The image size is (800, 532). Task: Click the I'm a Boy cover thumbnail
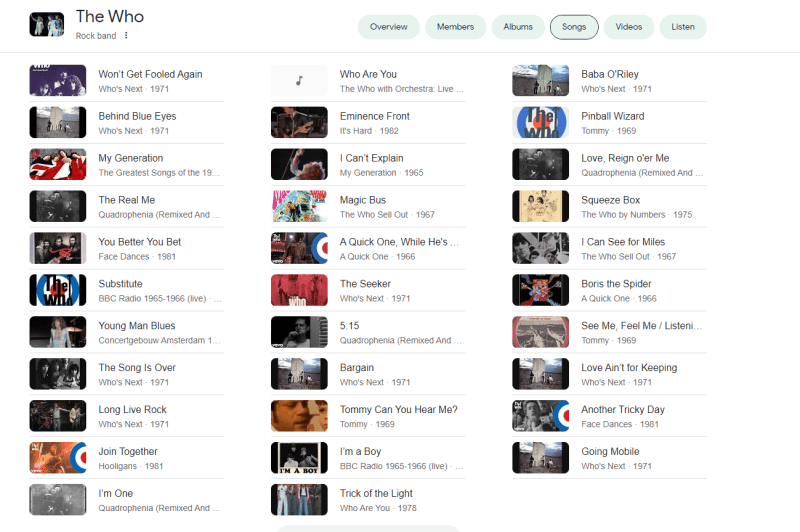tap(299, 458)
